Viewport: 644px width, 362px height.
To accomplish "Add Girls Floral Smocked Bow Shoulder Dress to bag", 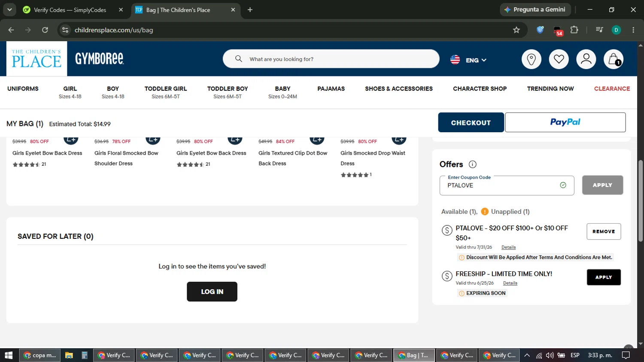I will point(153,140).
